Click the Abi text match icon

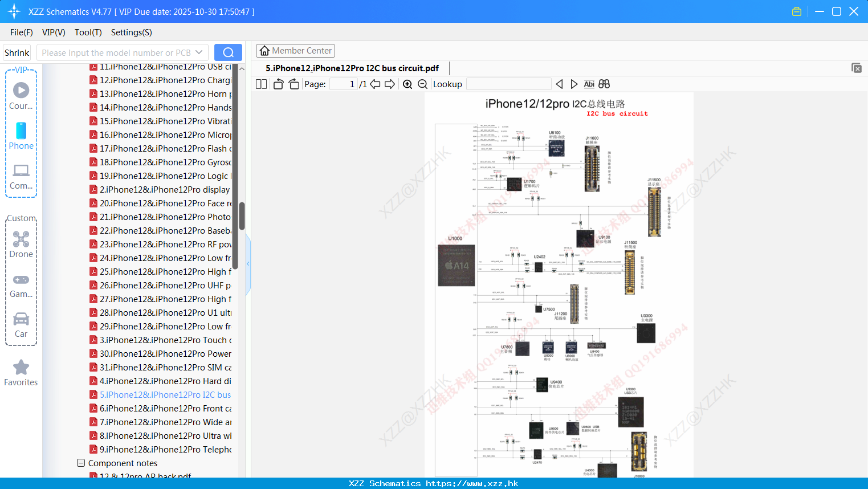[x=589, y=84]
